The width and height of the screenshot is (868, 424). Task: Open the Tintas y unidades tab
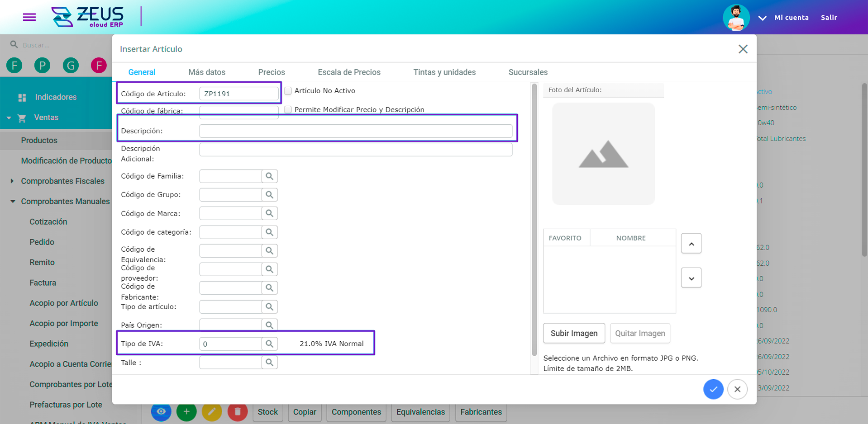coord(444,72)
